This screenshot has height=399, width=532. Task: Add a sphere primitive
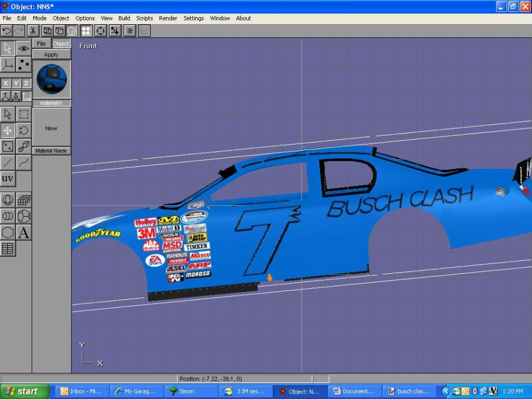click(x=7, y=200)
